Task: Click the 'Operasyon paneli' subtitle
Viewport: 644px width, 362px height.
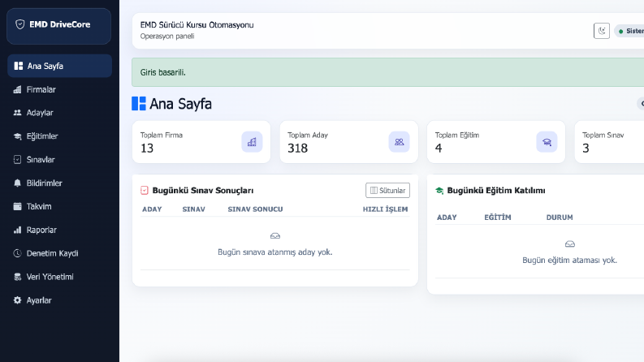Action: 167,36
